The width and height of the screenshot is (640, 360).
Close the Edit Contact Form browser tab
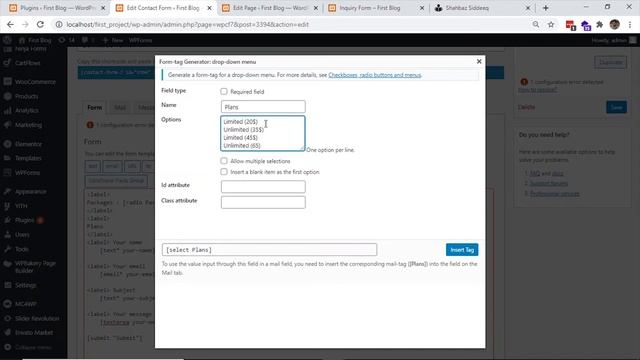click(209, 8)
